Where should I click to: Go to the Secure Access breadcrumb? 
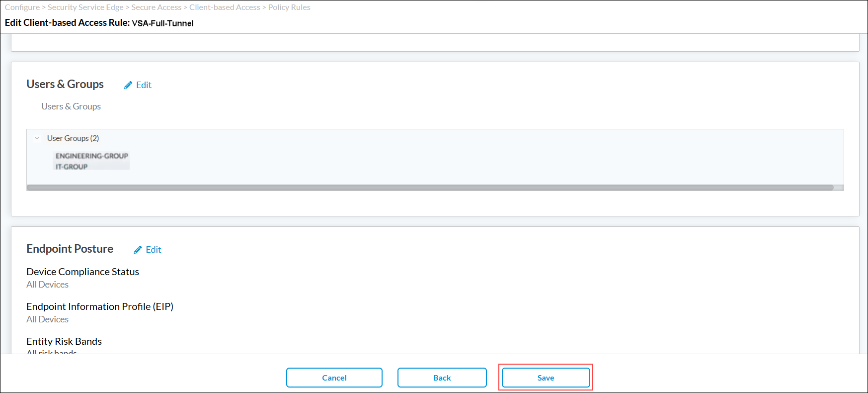pos(156,7)
